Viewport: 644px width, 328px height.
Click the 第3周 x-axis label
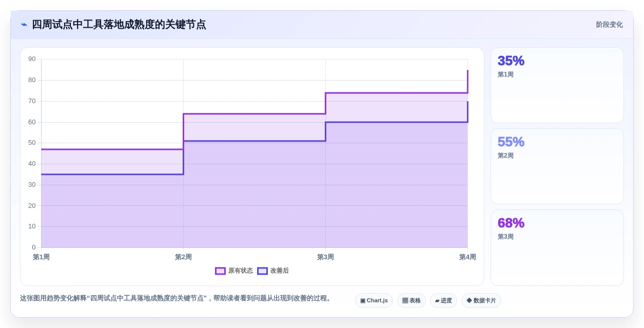[x=325, y=257]
